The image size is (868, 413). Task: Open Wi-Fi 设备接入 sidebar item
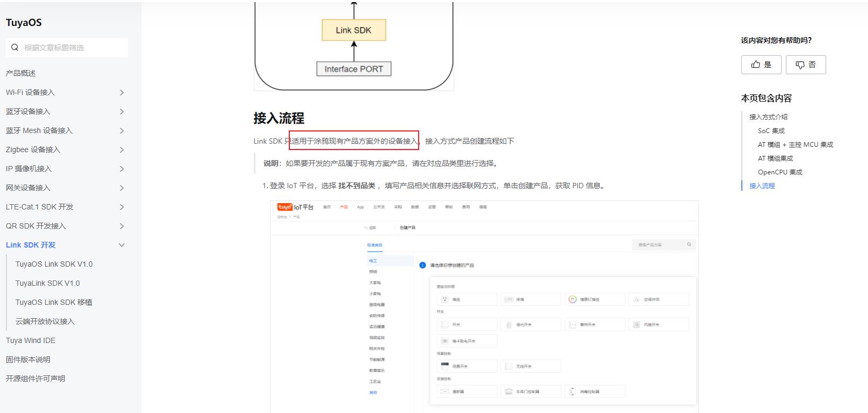[30, 92]
